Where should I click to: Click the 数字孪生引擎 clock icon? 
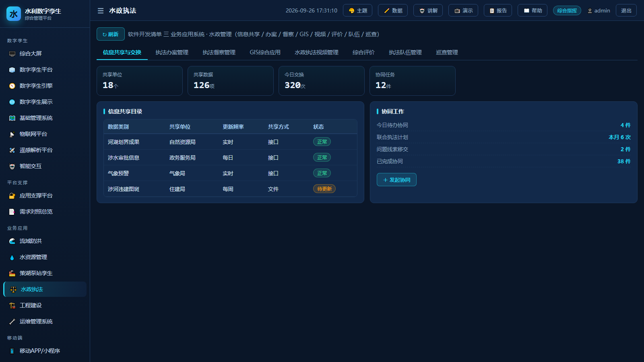pyautogui.click(x=12, y=86)
